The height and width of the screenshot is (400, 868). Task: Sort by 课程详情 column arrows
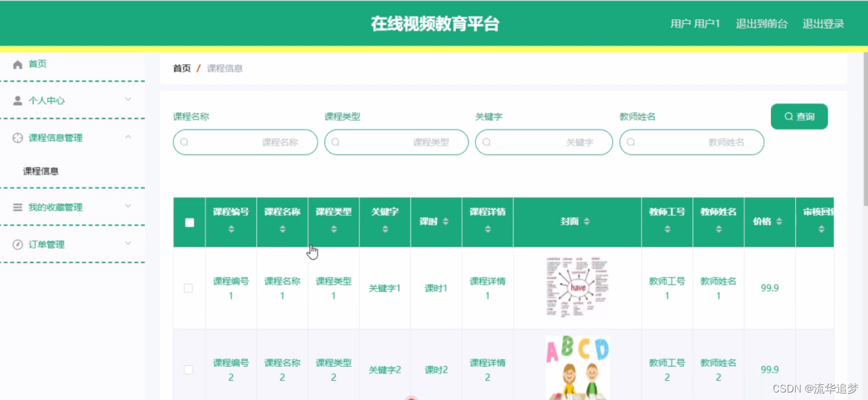pos(488,230)
